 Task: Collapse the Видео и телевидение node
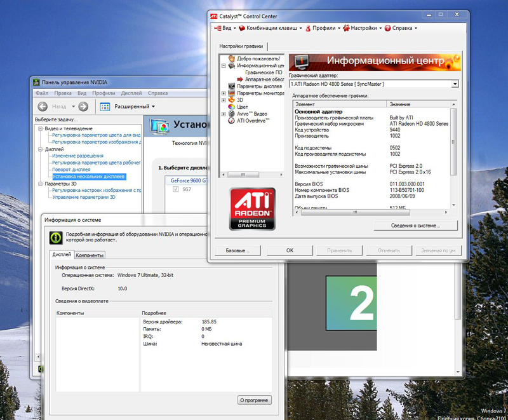tap(40, 128)
